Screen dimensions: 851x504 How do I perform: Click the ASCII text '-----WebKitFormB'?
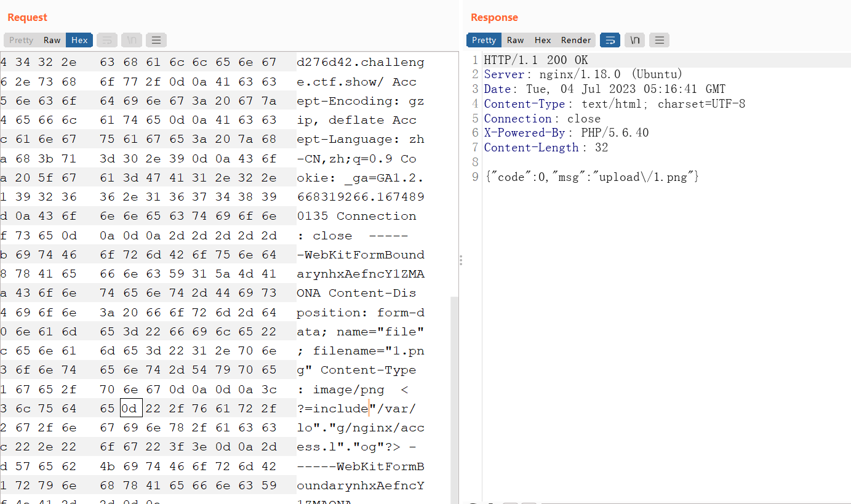click(361, 466)
